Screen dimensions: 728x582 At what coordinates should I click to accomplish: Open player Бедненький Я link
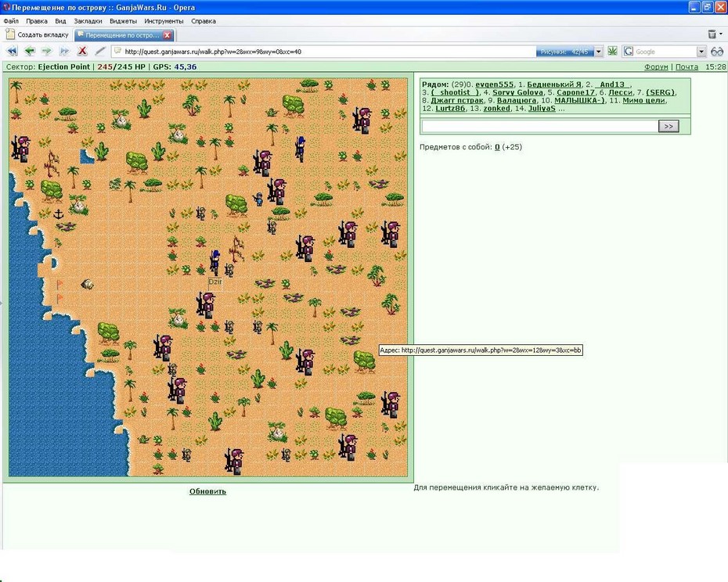(554, 84)
